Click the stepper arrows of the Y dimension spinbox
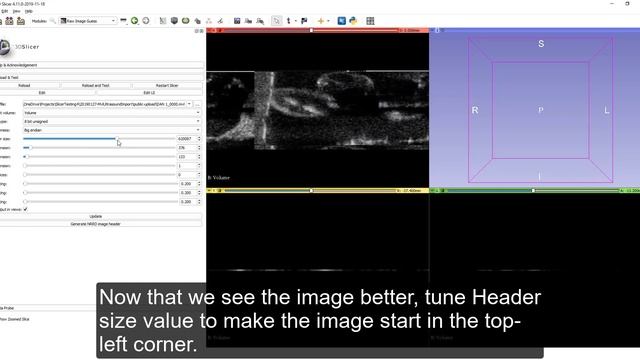 199,157
